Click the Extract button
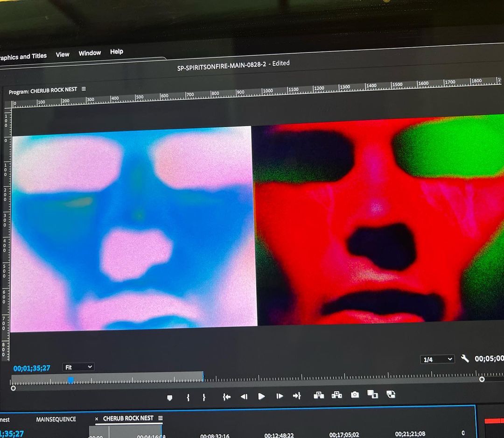The width and height of the screenshot is (504, 438). 336,395
